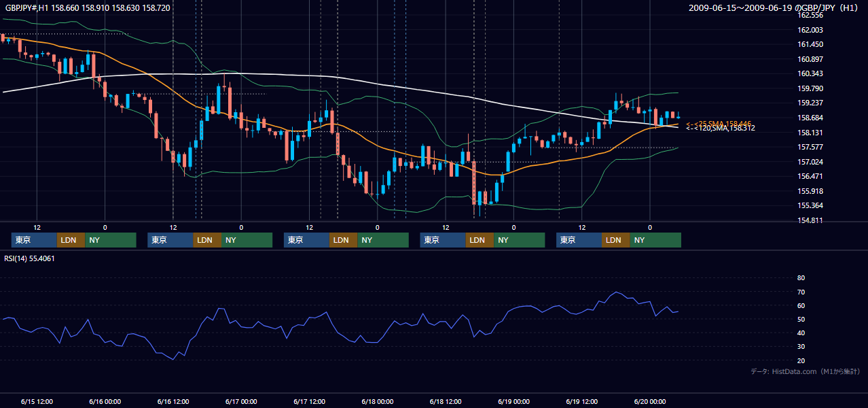The height and width of the screenshot is (408, 868).
Task: Click price axis value 157.024
Action: click(x=810, y=162)
